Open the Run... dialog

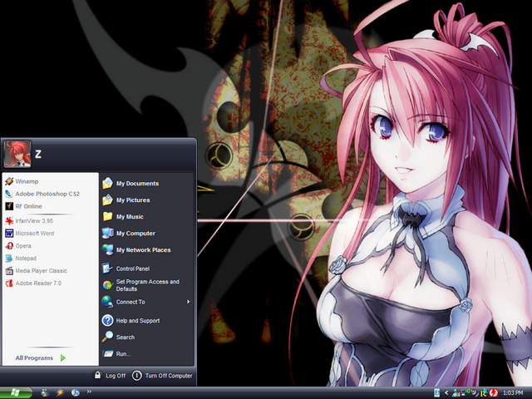click(x=116, y=353)
